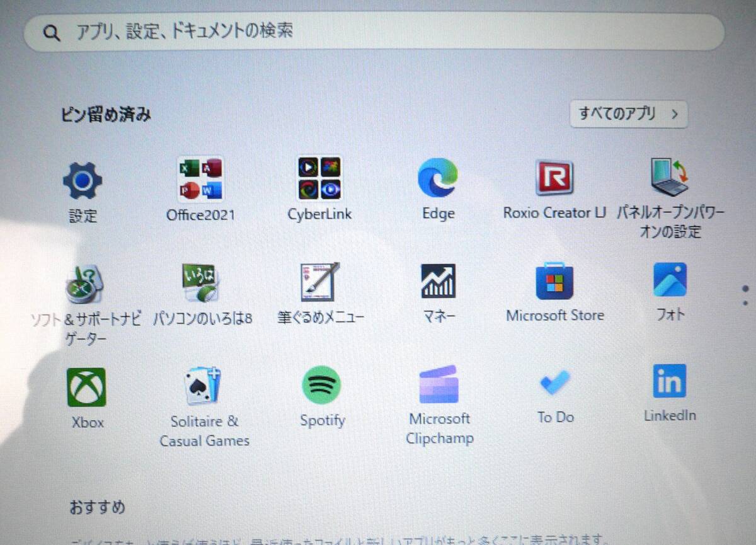This screenshot has height=545, width=756.
Task: Open パソコンのいろは8 app
Action: point(202,283)
